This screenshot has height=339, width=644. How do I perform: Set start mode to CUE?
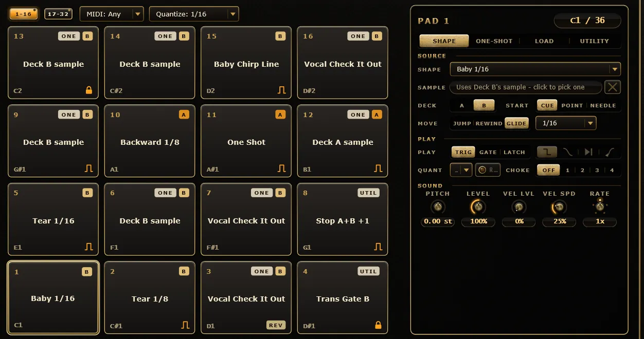pyautogui.click(x=547, y=105)
